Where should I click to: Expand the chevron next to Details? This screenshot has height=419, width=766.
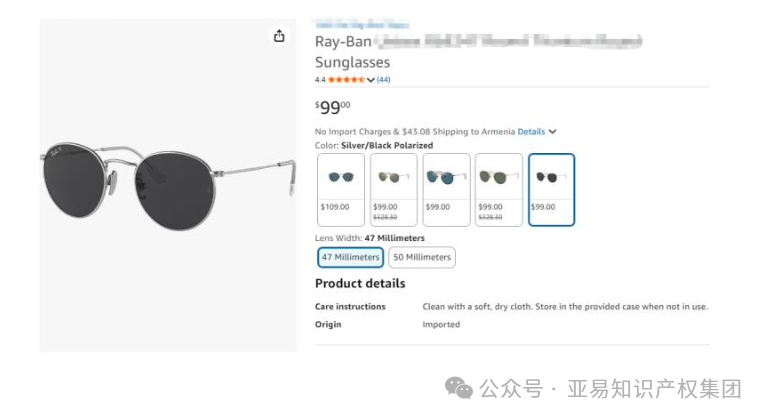click(x=552, y=131)
